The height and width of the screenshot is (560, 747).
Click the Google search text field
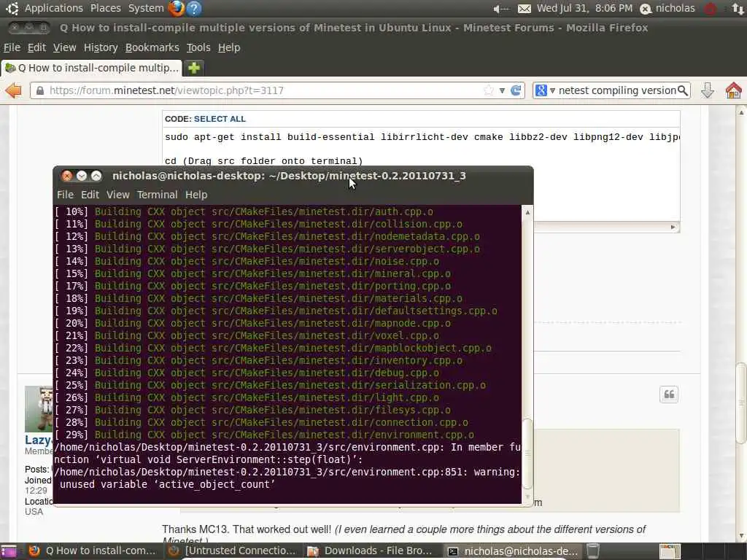coord(616,90)
